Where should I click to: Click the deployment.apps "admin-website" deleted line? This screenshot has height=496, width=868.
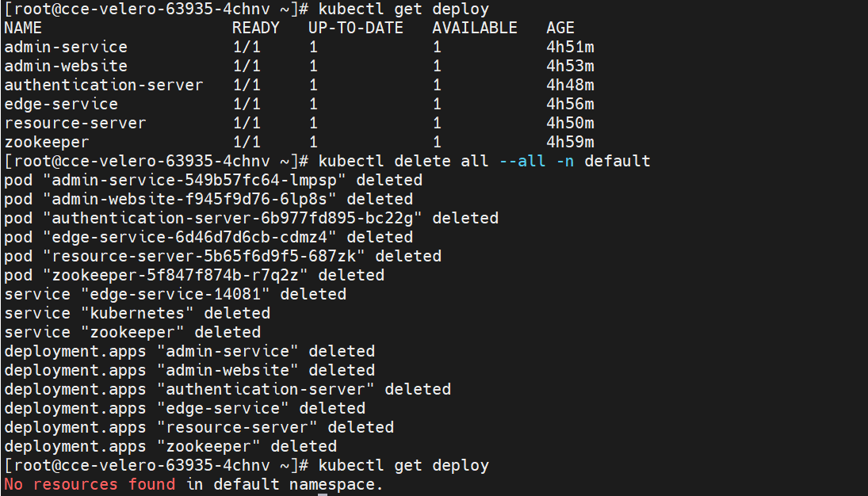tap(189, 370)
